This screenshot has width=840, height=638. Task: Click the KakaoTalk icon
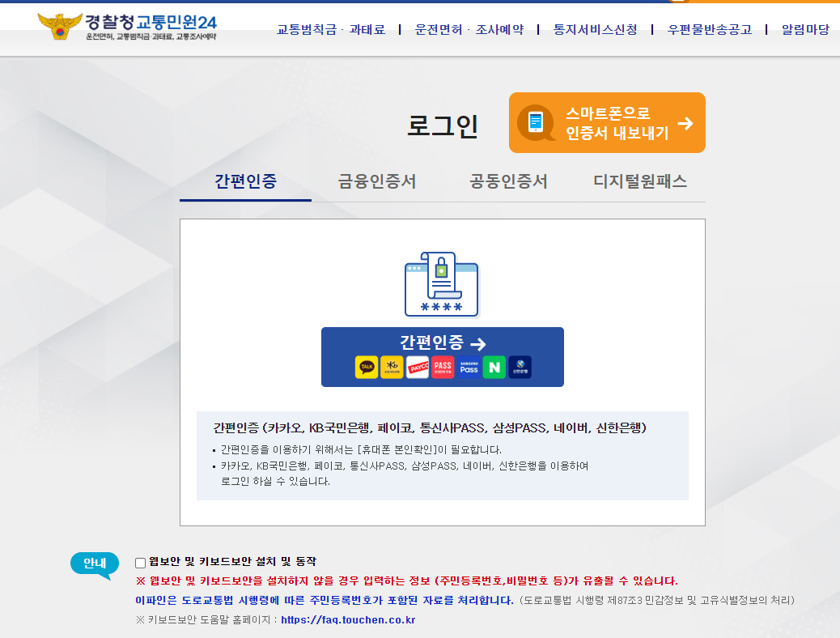click(x=367, y=368)
